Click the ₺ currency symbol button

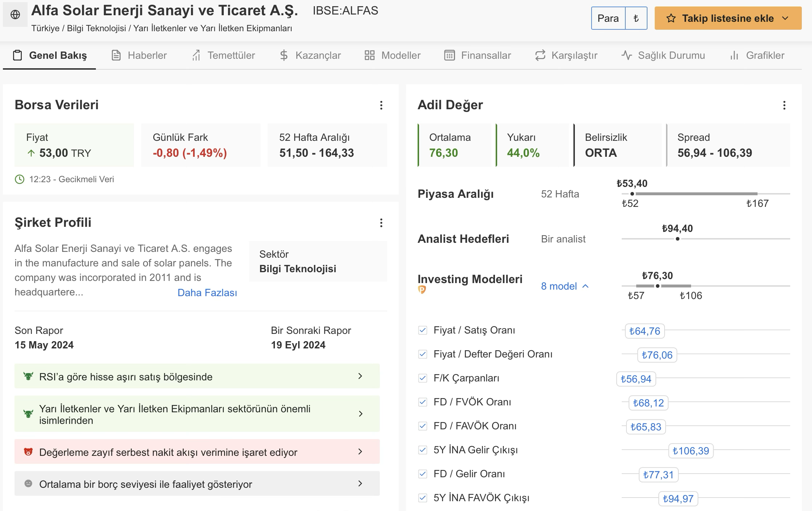636,18
